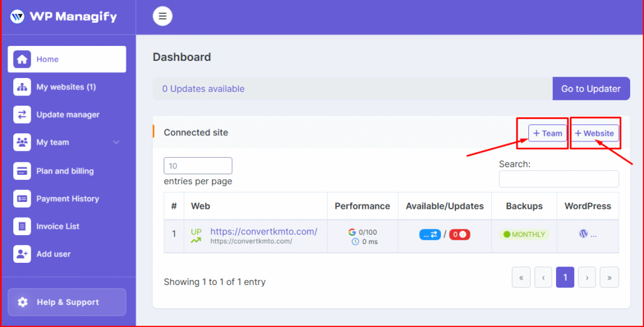
Task: Click the 0/100 performance score text
Action: pyautogui.click(x=367, y=232)
